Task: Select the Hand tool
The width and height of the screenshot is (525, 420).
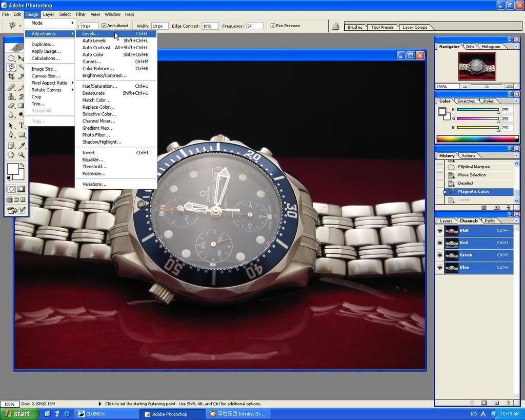Action: point(11,155)
